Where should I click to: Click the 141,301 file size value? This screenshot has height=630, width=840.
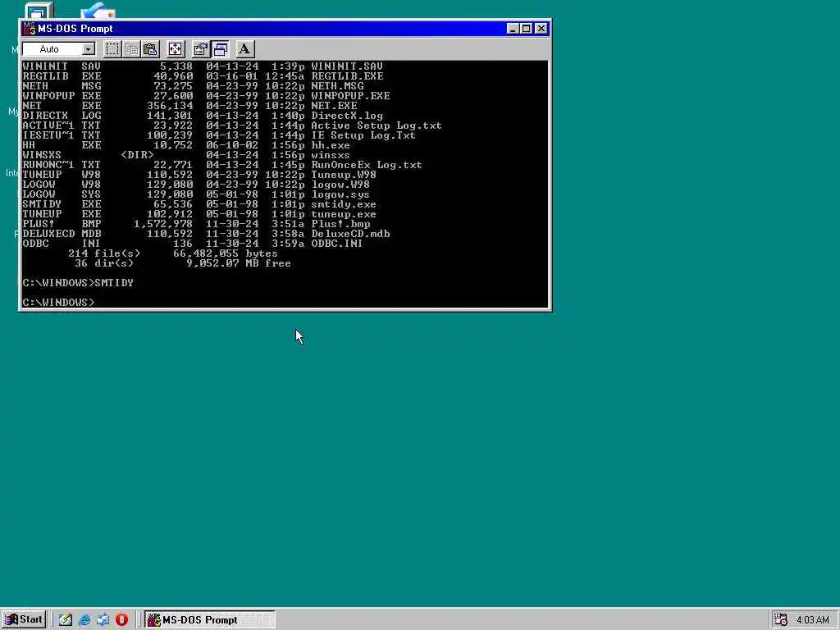170,115
